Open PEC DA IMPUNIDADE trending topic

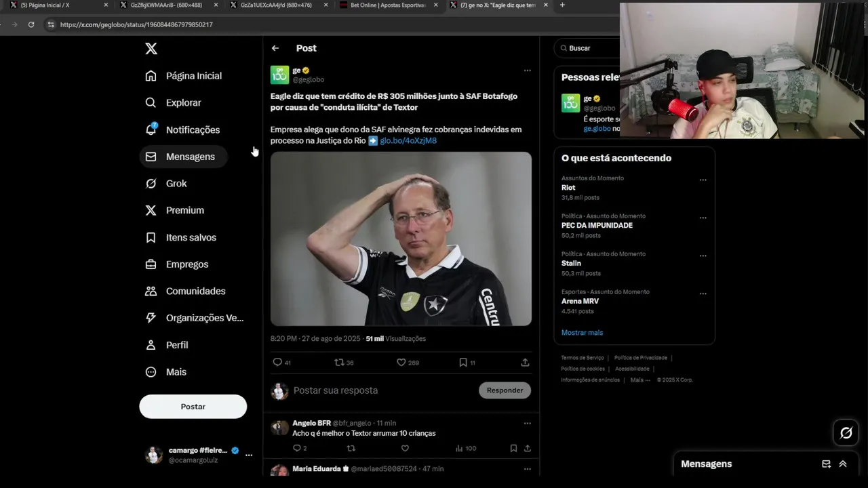[597, 226]
